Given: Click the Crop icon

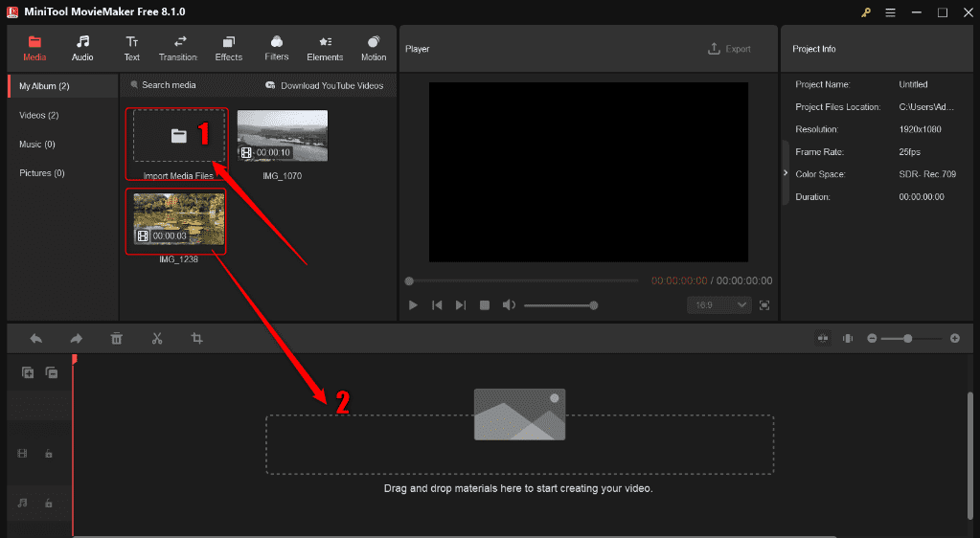Looking at the screenshot, I should tap(197, 339).
